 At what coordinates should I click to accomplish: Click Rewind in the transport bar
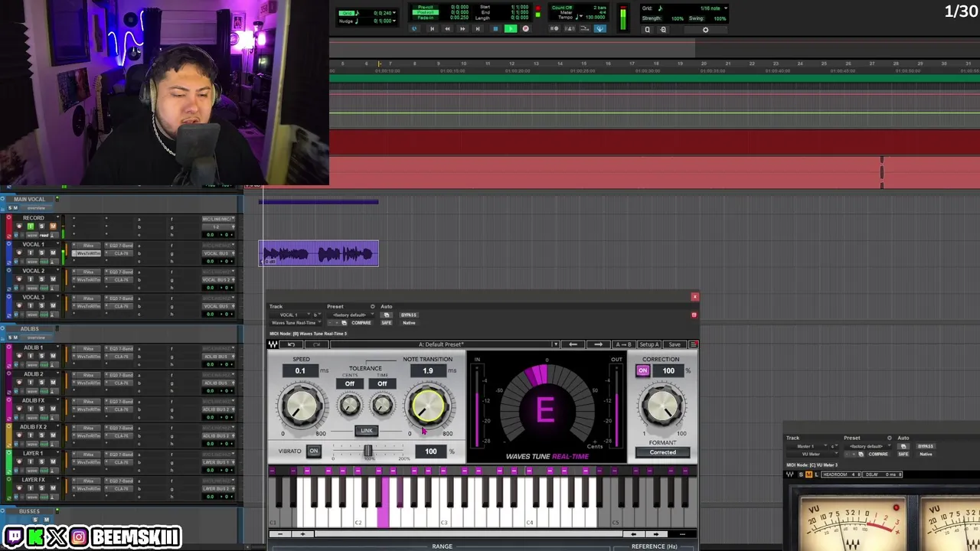(x=447, y=29)
